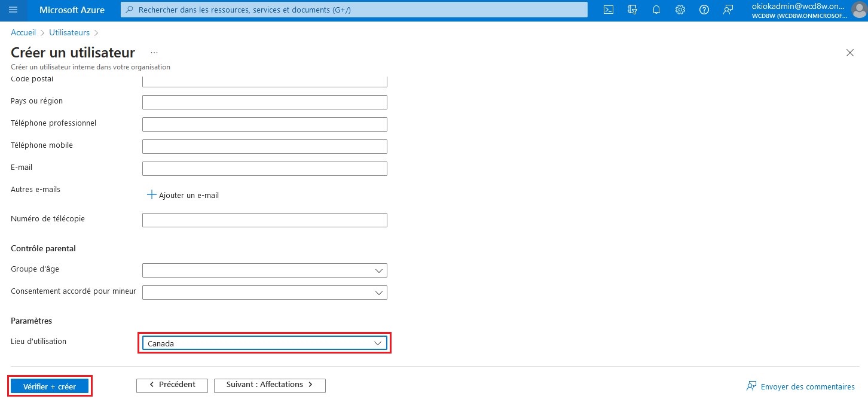Expand the Groupe d'âge dropdown

click(265, 270)
